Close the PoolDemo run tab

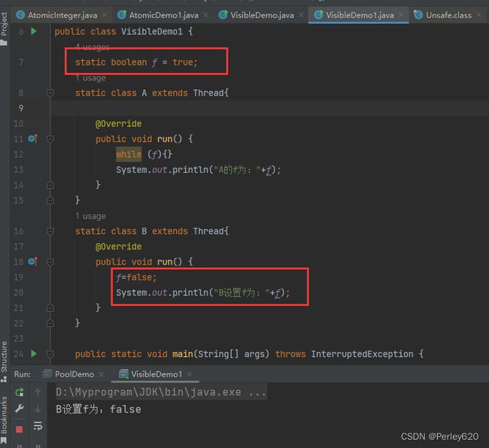click(x=101, y=374)
